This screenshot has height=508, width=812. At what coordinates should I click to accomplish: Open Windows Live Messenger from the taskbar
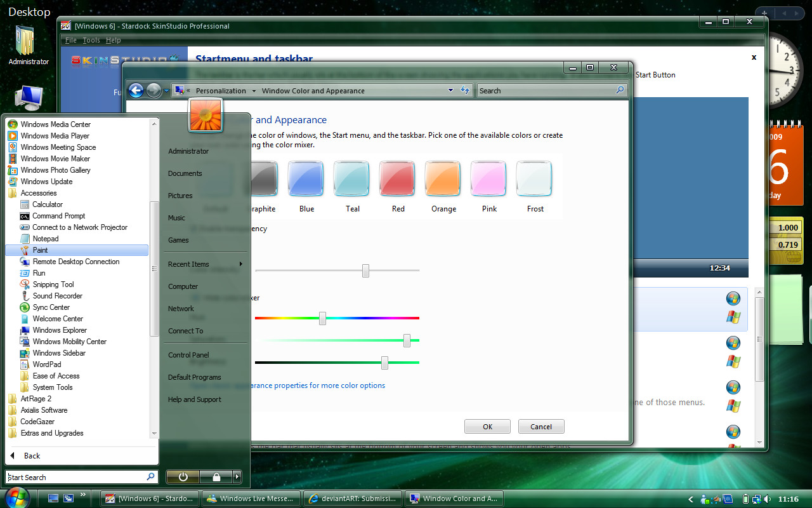pos(251,498)
